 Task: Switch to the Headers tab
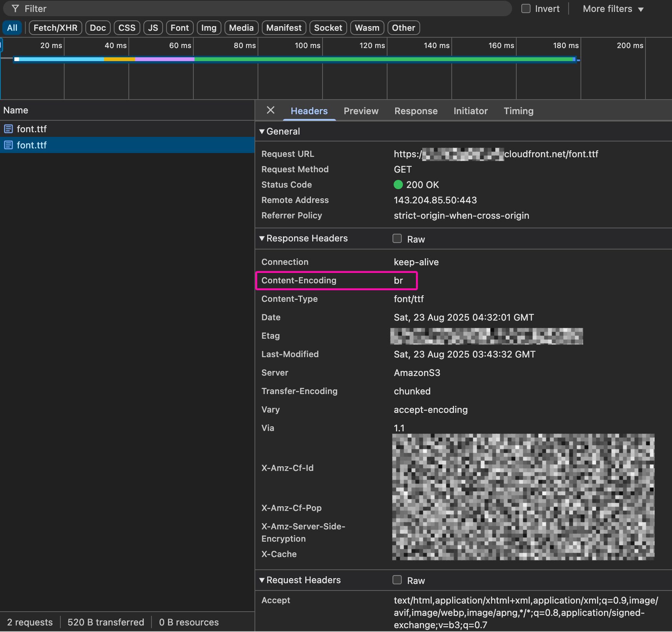[x=309, y=111]
